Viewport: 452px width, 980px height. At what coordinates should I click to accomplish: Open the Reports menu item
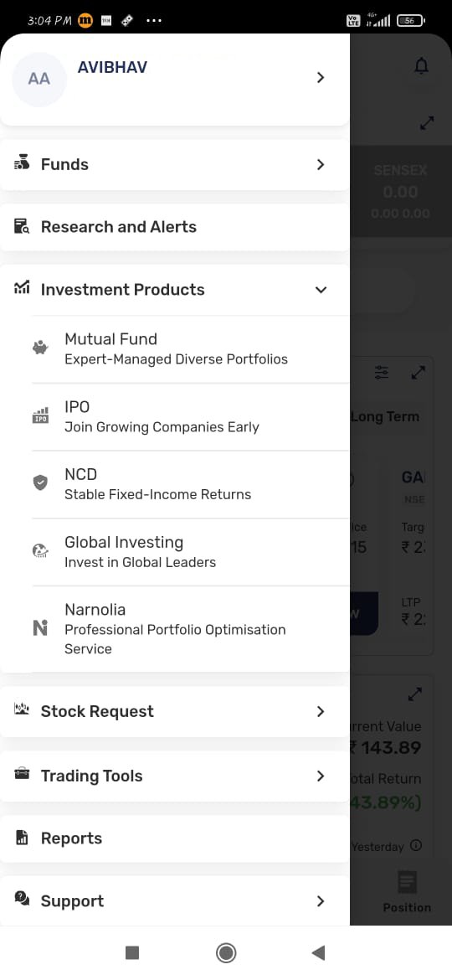coord(175,838)
